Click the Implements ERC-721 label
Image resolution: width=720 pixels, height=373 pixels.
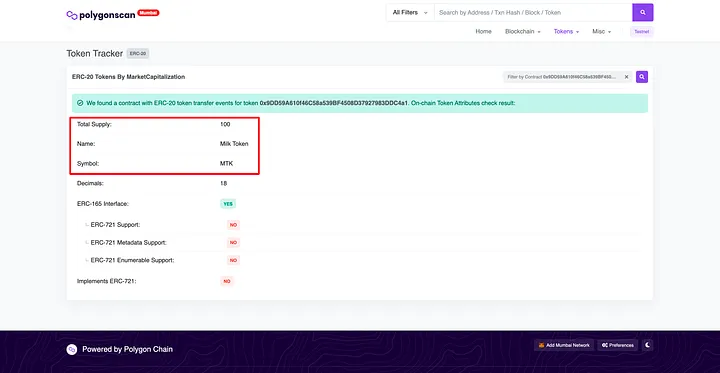[x=107, y=281]
